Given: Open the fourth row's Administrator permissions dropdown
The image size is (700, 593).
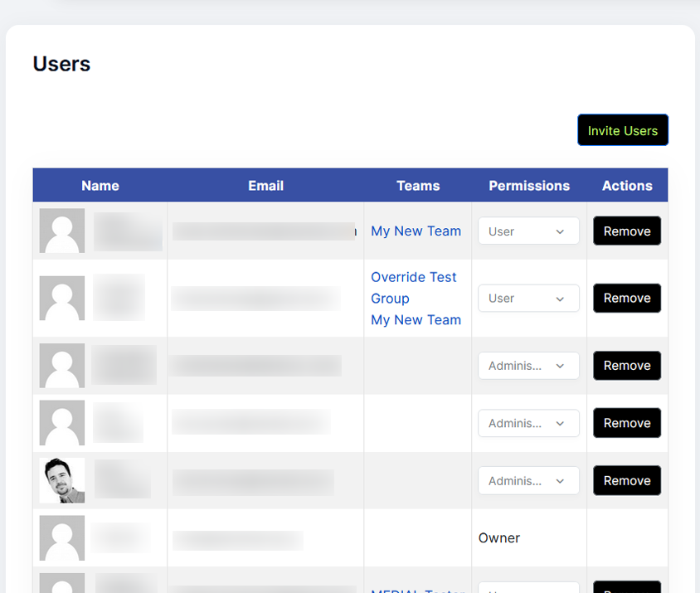Looking at the screenshot, I should click(527, 423).
